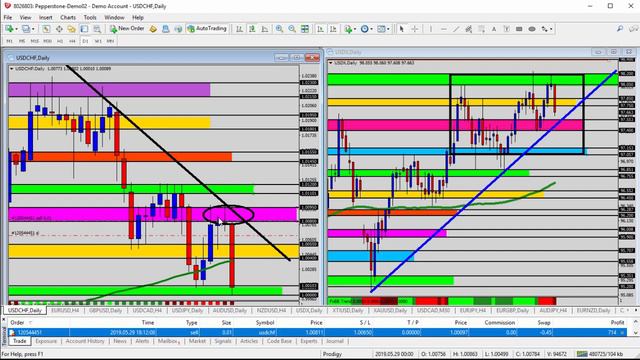Select the Text tool
This screenshot has width=640, height=360.
pos(494,29)
